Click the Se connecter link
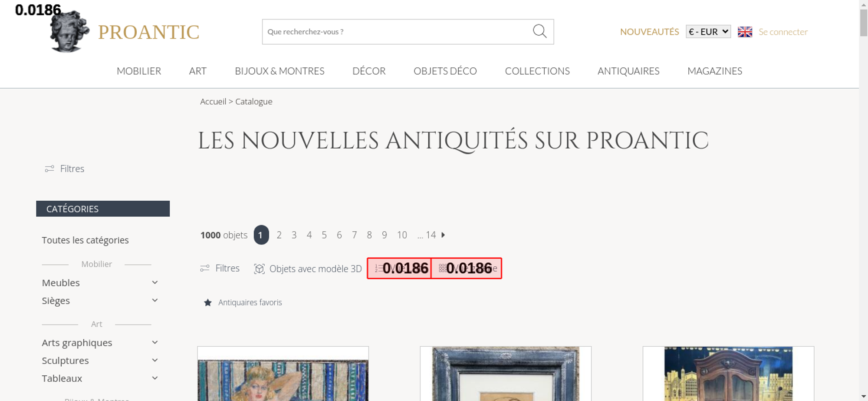This screenshot has height=401, width=868. (783, 32)
